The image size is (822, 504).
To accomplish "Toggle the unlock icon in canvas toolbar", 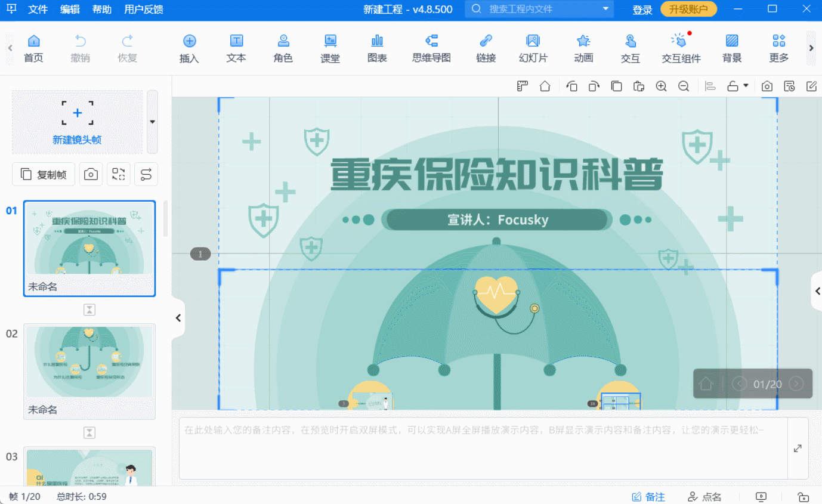I will click(733, 86).
